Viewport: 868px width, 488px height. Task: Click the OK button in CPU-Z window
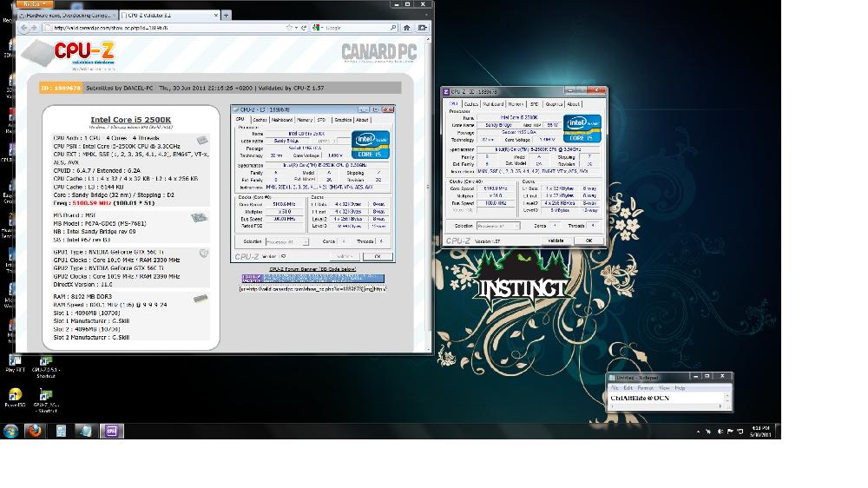(589, 241)
